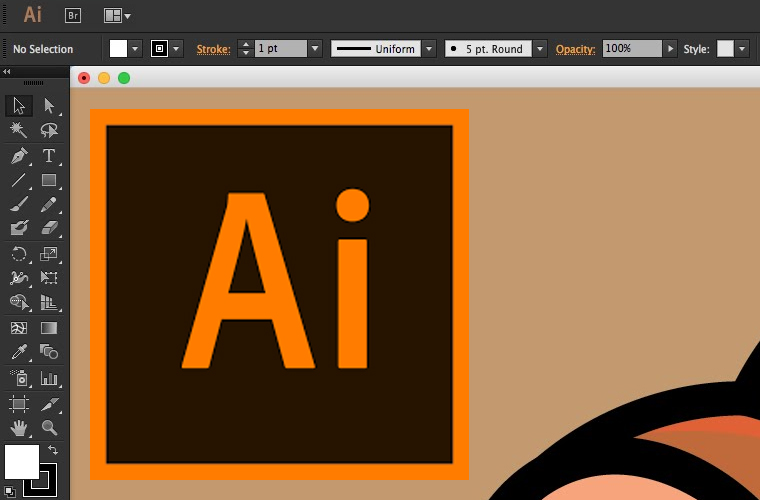Open Adobe Bridge via Br button
Screen dimensions: 760x500
click(73, 16)
